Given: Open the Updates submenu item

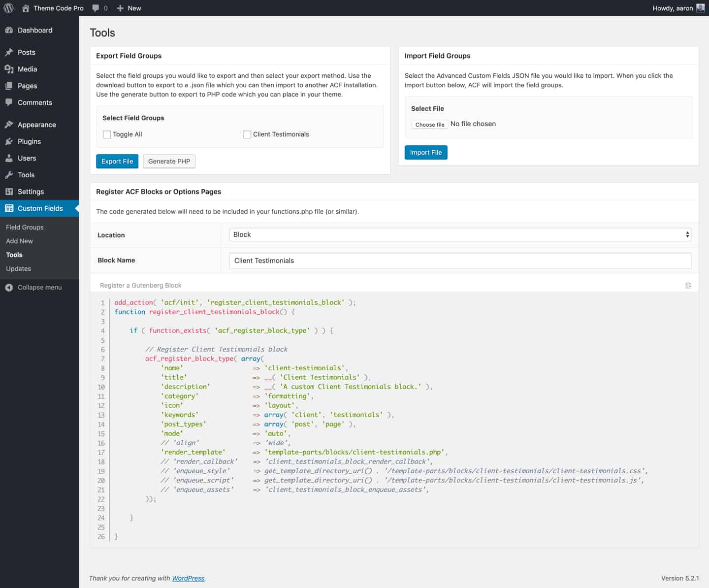Looking at the screenshot, I should [18, 268].
